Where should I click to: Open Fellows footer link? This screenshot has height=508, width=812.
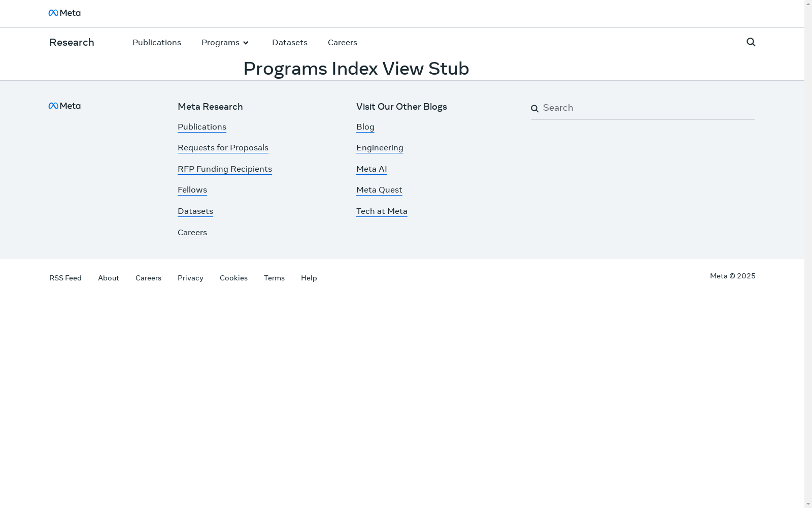(x=192, y=189)
